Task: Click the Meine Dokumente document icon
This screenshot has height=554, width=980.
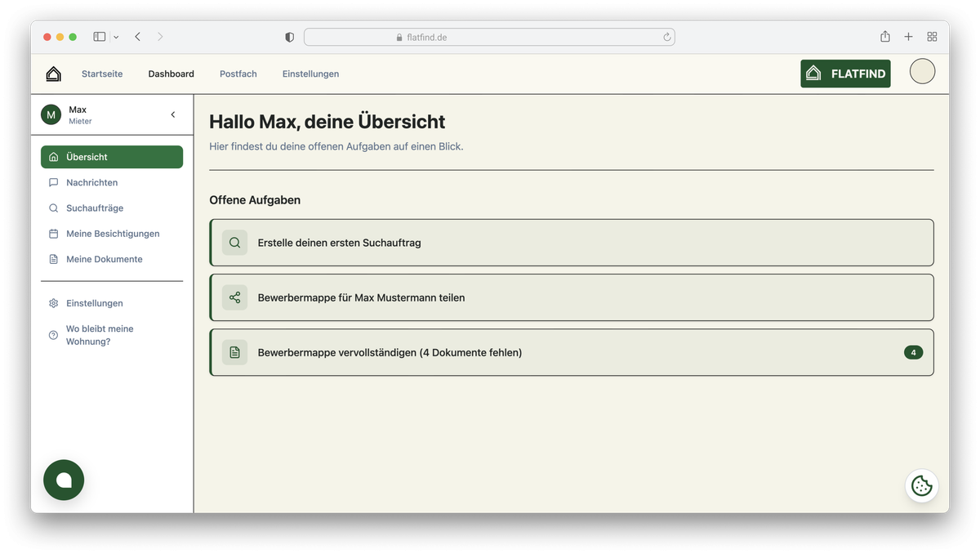Action: [53, 259]
